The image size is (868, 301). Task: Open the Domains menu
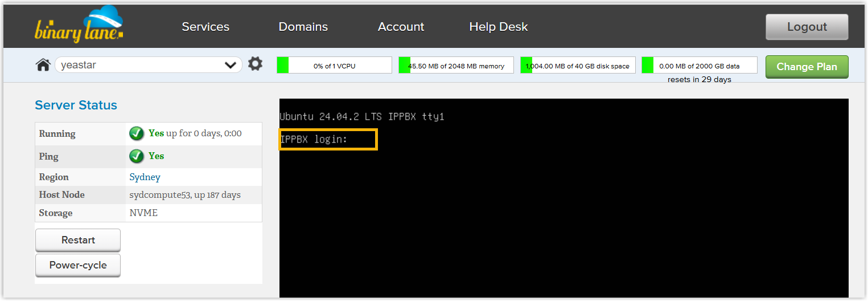[303, 27]
